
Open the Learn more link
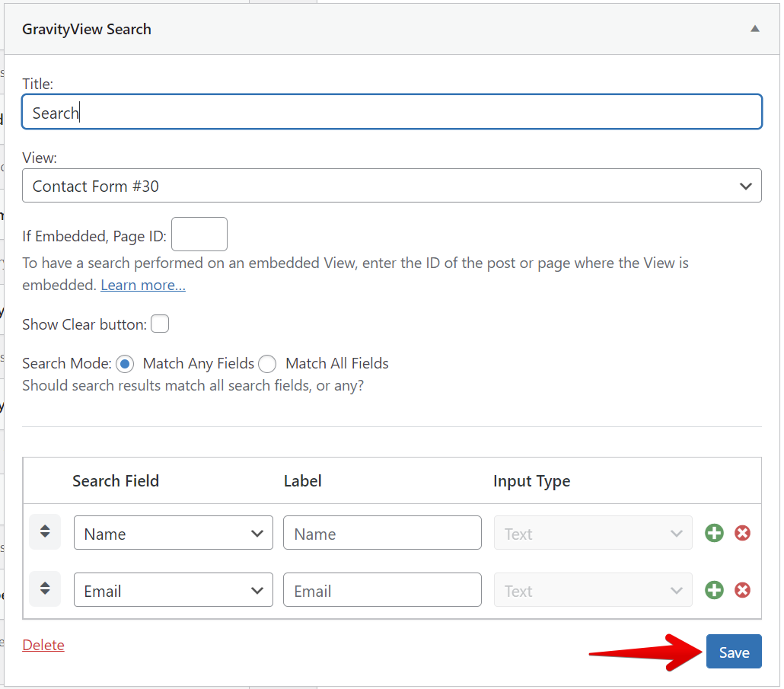click(143, 284)
